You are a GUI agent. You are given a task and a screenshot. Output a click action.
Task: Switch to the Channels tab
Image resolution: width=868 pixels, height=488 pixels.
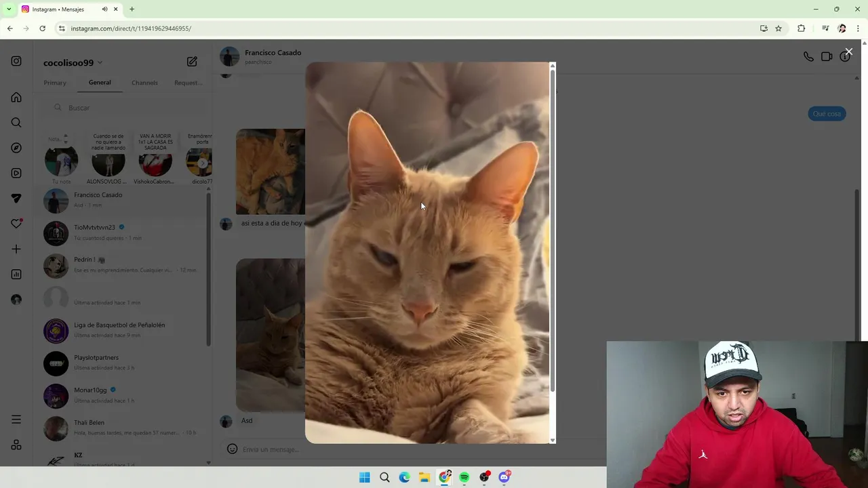[144, 83]
